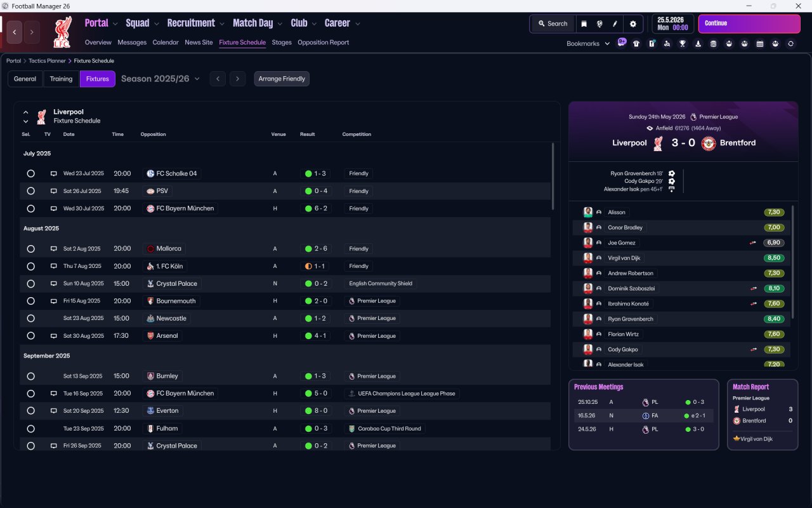Viewport: 812px width, 508px height.
Task: Open the Club menu dropdown arrow
Action: [x=314, y=24]
